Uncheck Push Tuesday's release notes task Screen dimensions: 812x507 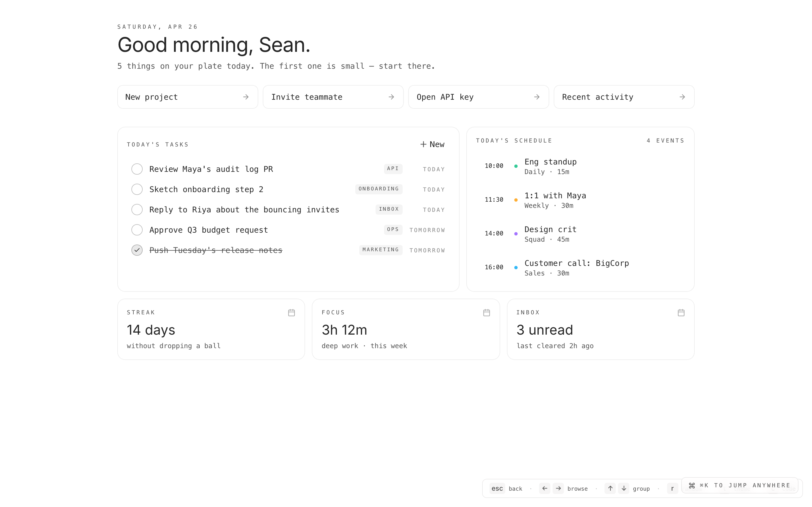[x=137, y=250]
